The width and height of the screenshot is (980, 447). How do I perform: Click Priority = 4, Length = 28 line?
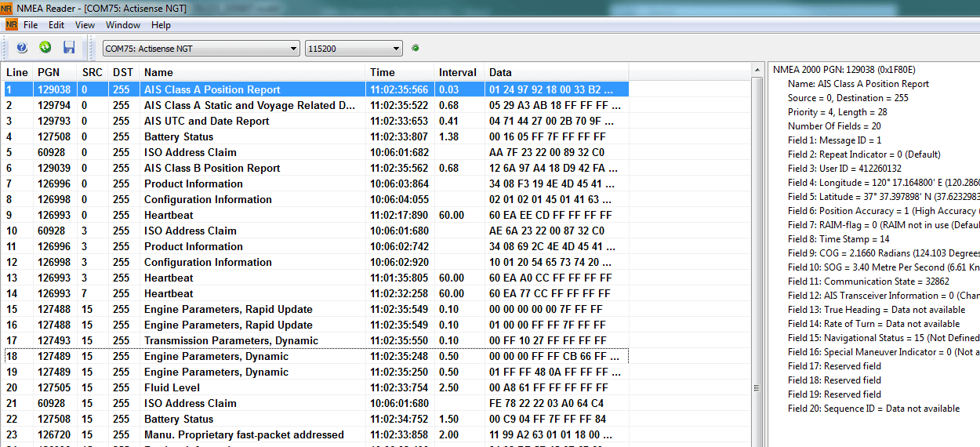tap(837, 111)
